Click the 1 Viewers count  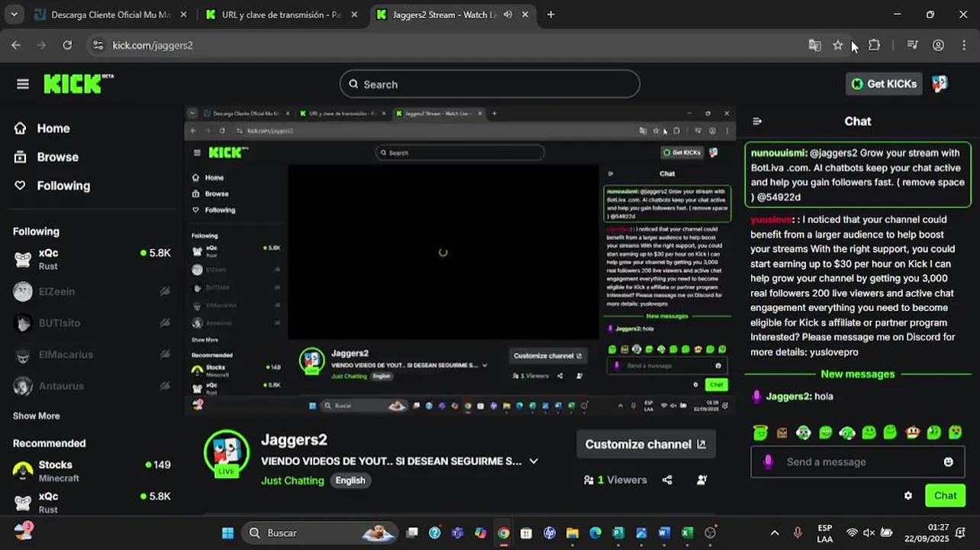pyautogui.click(x=615, y=480)
